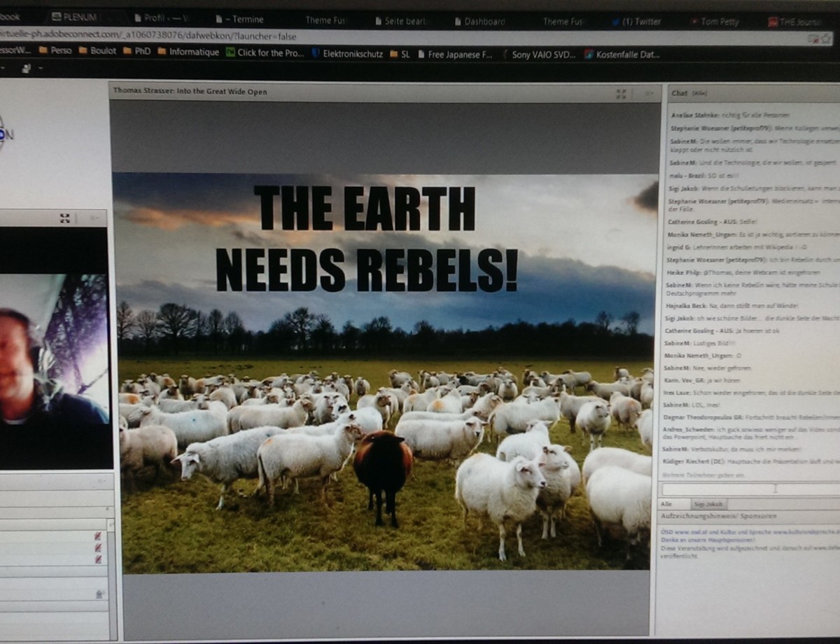
Task: Click the second muted microphone icon in attendee list
Action: click(x=98, y=547)
